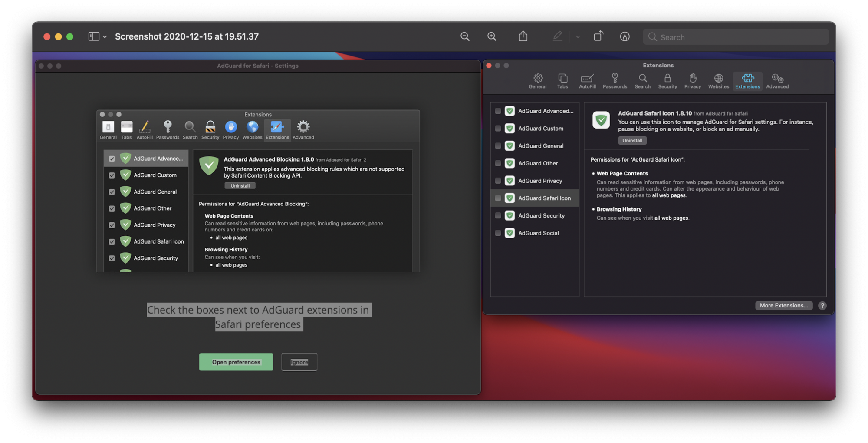Open Security pane in right Extensions window
The width and height of the screenshot is (868, 443).
pyautogui.click(x=667, y=81)
